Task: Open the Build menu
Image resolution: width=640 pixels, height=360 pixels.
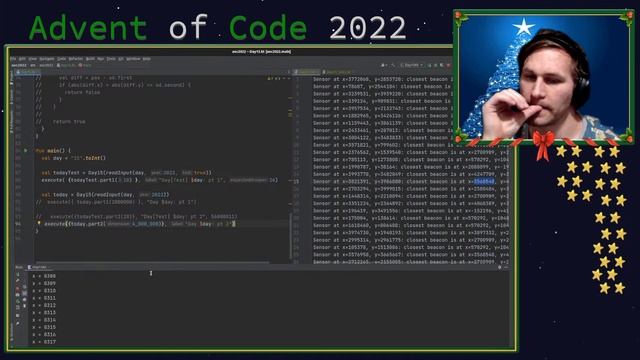Action: click(x=90, y=59)
